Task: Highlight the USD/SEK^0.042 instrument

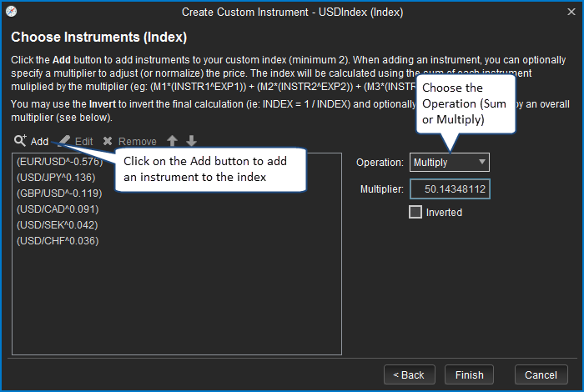Action: pos(57,225)
